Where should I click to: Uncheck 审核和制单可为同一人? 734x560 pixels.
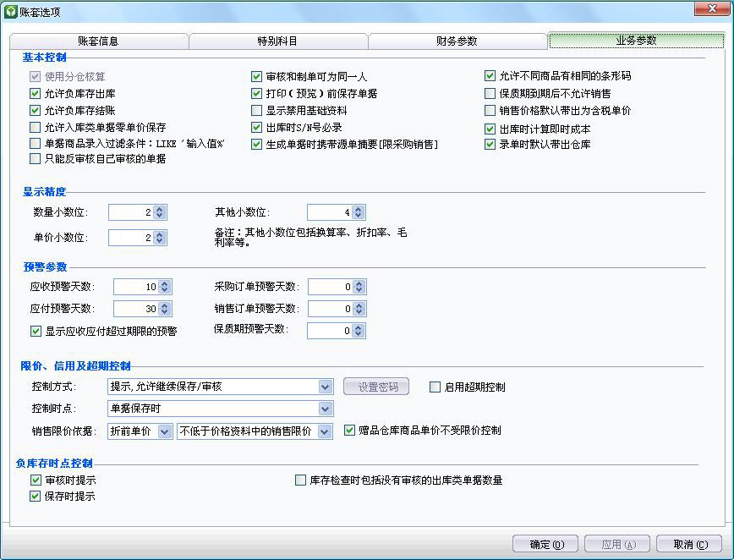point(255,76)
